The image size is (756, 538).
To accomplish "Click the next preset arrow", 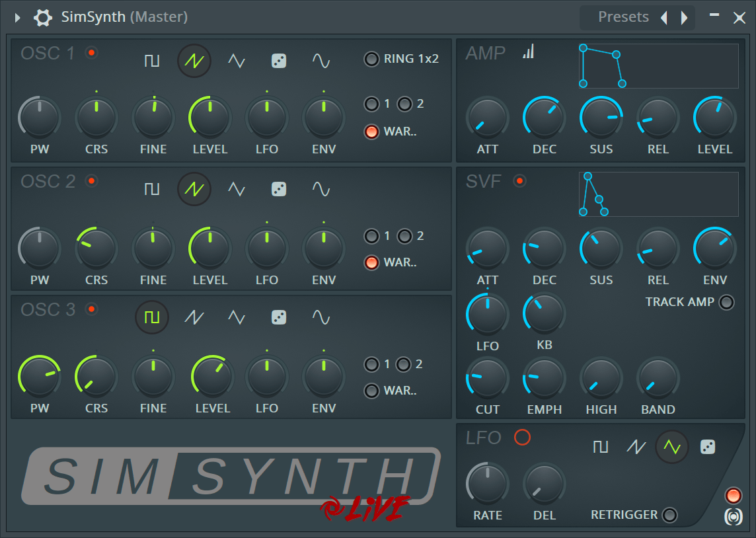I will click(x=685, y=17).
